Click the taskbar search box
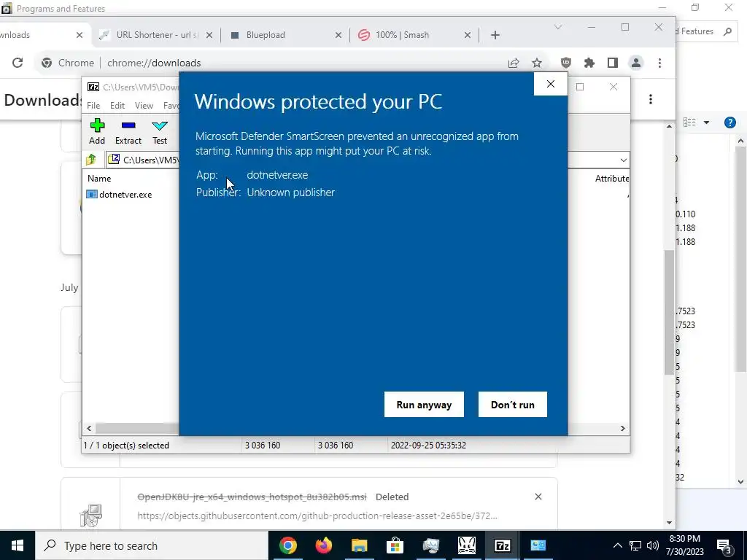 [x=152, y=545]
